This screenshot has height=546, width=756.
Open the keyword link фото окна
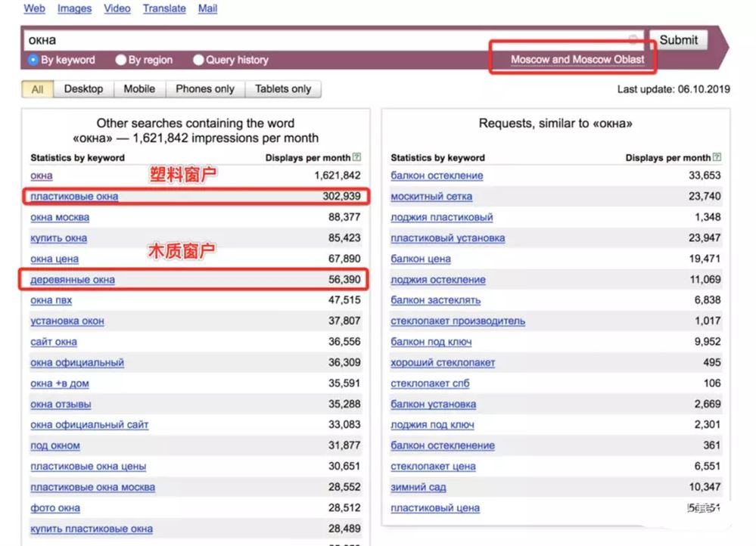pyautogui.click(x=55, y=507)
